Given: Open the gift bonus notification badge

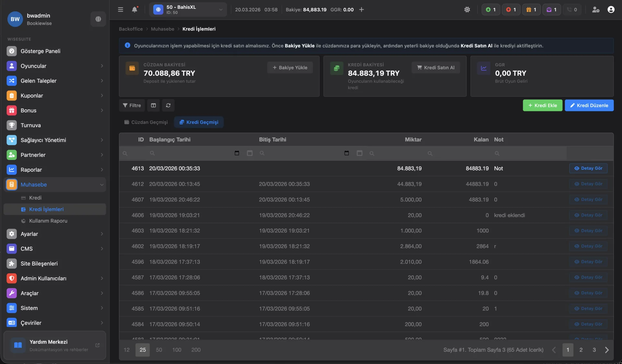Looking at the screenshot, I should (531, 10).
